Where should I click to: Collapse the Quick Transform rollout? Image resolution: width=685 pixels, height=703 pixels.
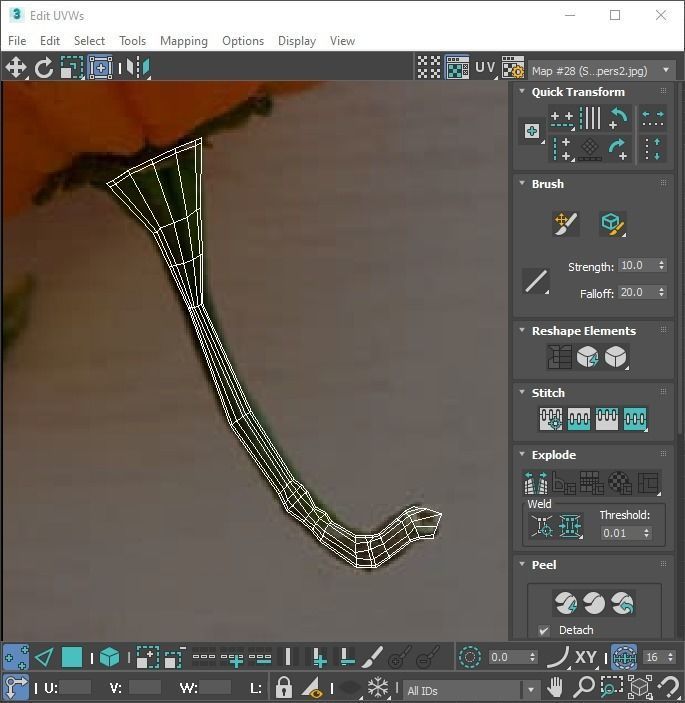click(x=522, y=91)
